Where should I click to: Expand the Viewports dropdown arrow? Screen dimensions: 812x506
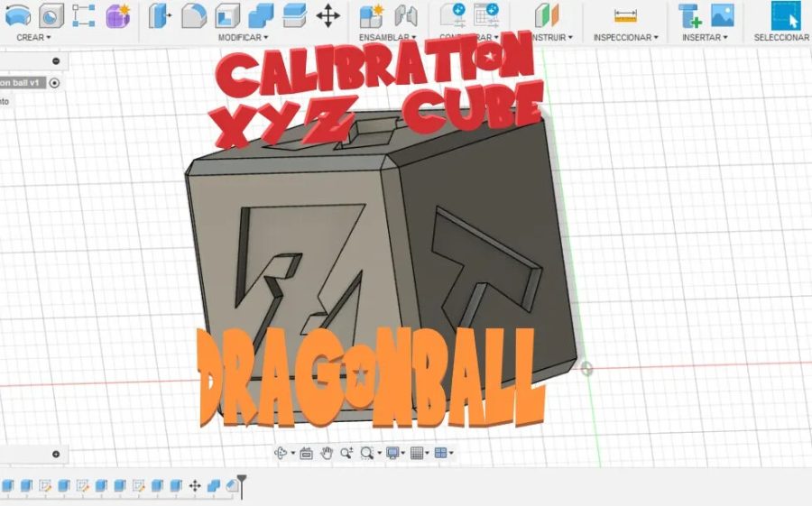coord(451,453)
